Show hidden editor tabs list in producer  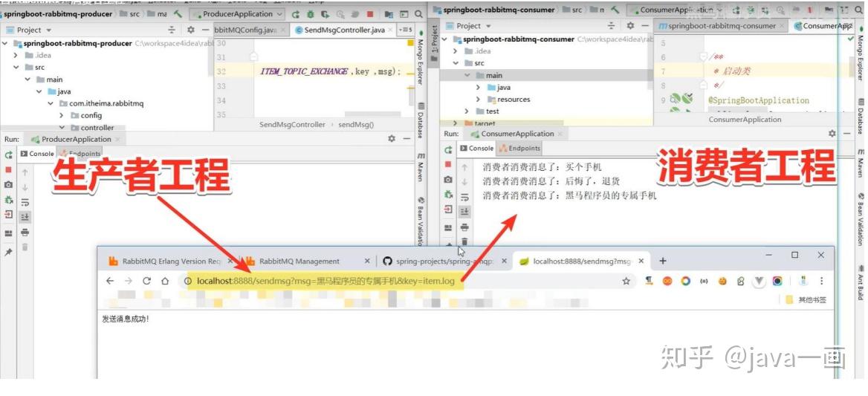[x=406, y=30]
